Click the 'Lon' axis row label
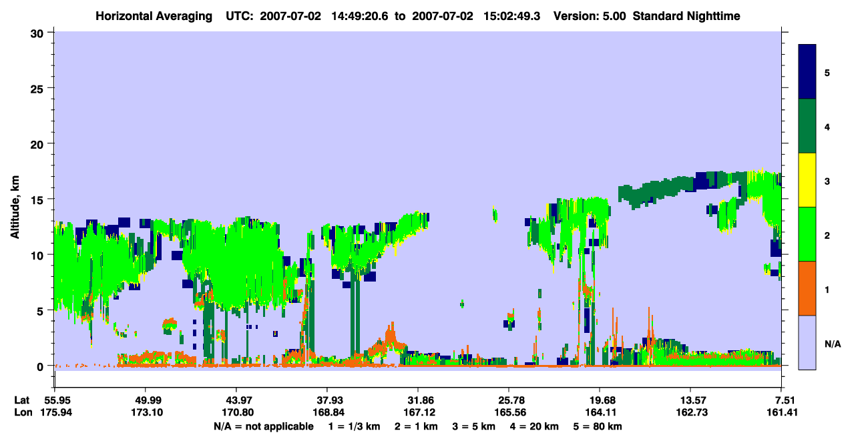The height and width of the screenshot is (445, 868). tap(23, 412)
